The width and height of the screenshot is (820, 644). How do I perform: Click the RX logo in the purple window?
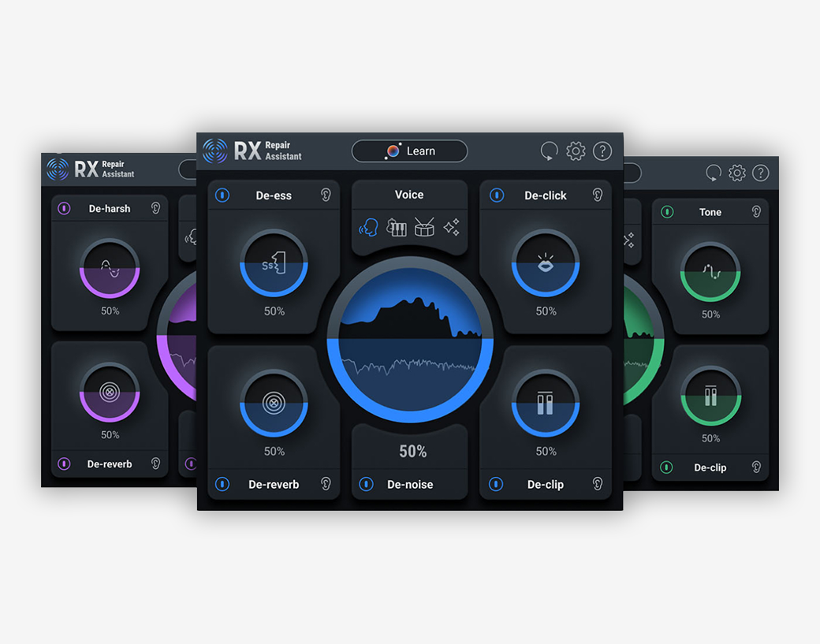(58, 169)
